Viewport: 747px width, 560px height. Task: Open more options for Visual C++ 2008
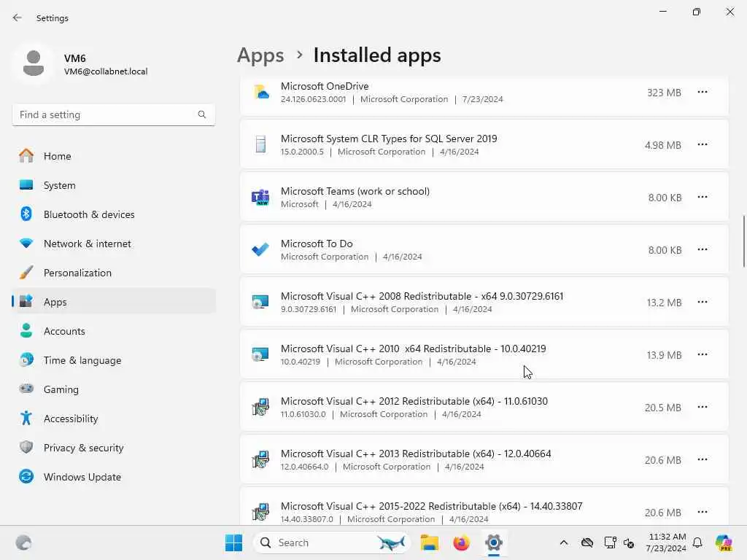point(703,302)
